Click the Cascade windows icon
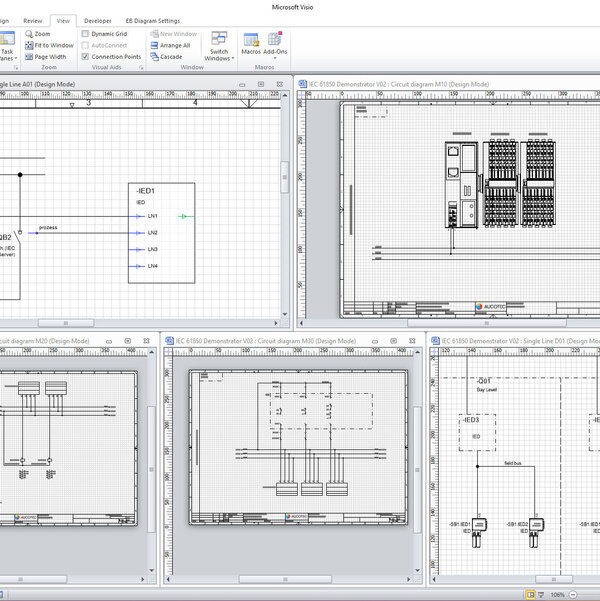The height and width of the screenshot is (601, 600). pos(154,57)
